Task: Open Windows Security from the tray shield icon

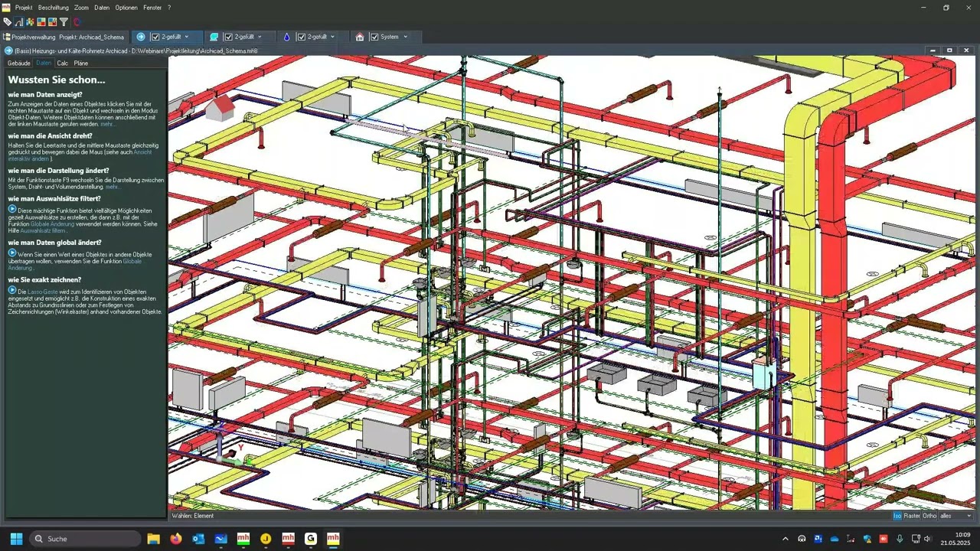Action: point(867,539)
